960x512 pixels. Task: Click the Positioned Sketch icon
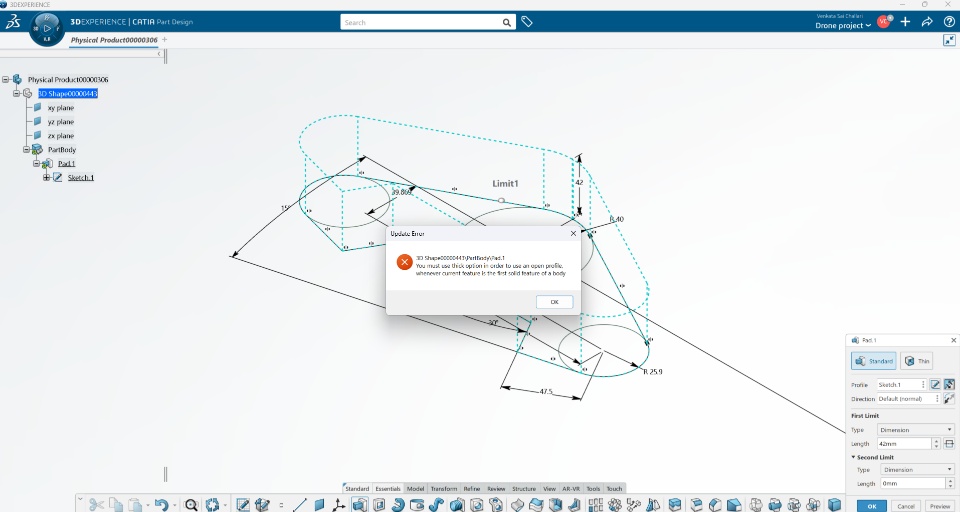(x=243, y=505)
